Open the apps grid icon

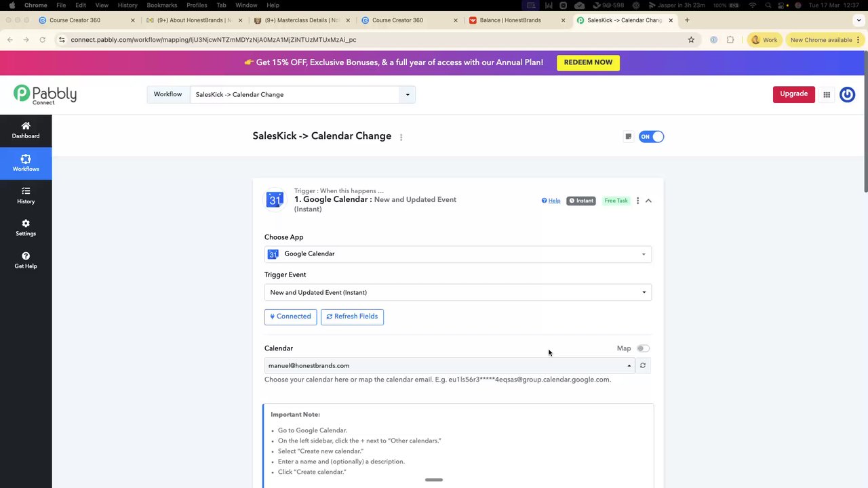(x=827, y=95)
